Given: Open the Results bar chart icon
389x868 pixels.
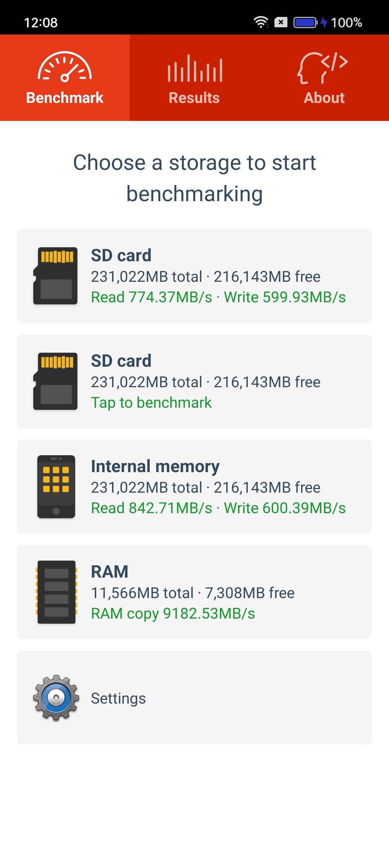Looking at the screenshot, I should (194, 68).
